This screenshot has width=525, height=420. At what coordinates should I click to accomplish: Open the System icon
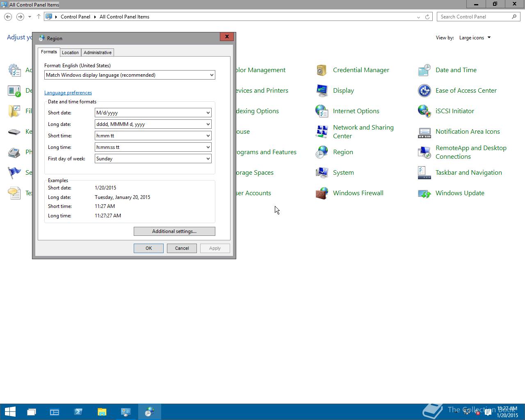322,173
